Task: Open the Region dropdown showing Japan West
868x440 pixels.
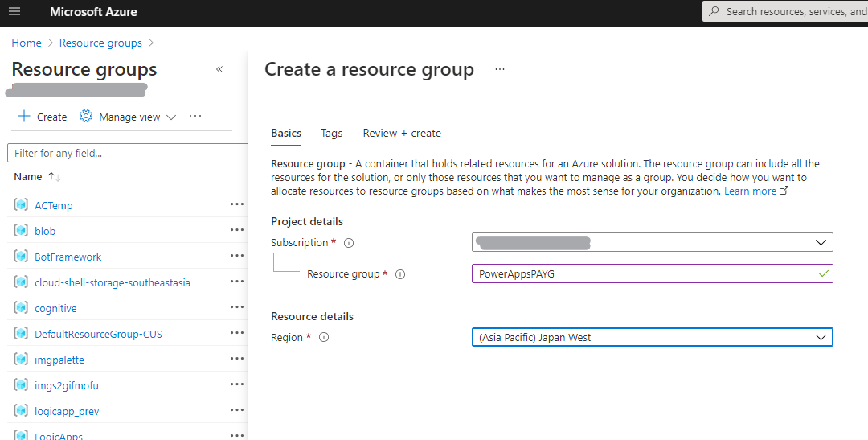Action: click(652, 338)
